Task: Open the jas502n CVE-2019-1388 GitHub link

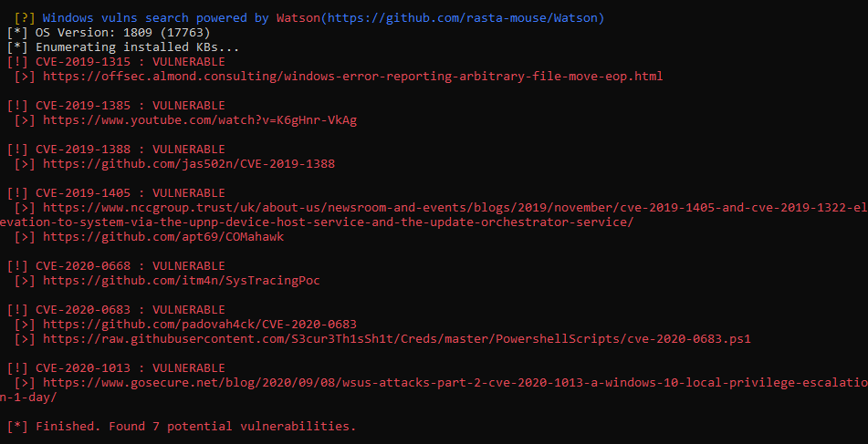Action: pyautogui.click(x=189, y=164)
